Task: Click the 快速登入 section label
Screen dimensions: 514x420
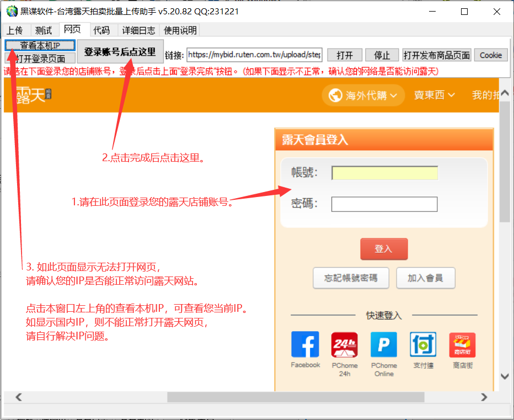Action: [x=384, y=315]
